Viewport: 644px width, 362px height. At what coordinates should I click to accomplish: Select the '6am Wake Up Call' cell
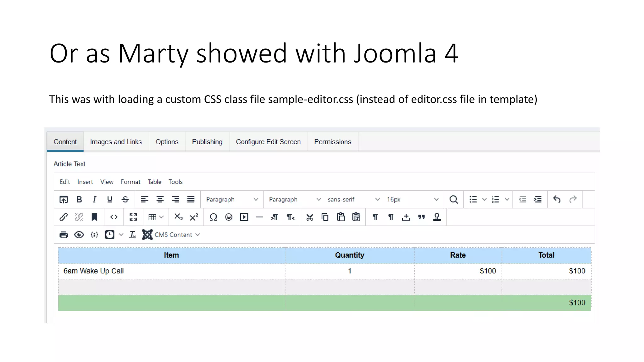click(172, 271)
